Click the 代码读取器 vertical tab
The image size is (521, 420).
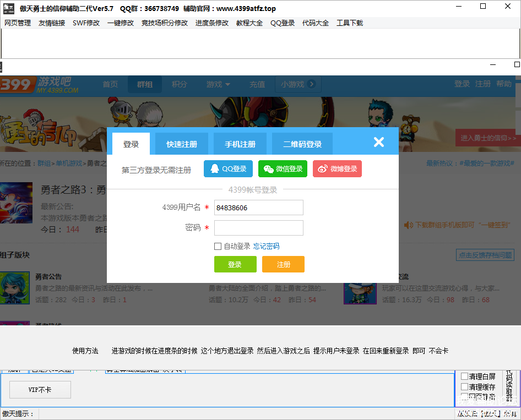click(509, 386)
